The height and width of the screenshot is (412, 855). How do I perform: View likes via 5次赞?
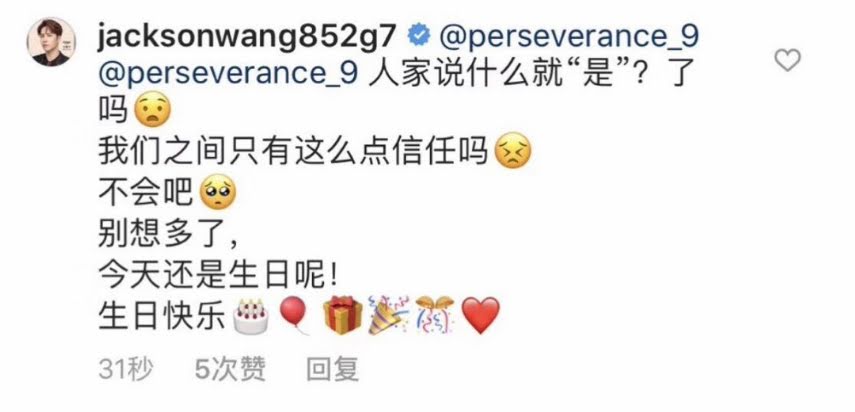(x=231, y=371)
